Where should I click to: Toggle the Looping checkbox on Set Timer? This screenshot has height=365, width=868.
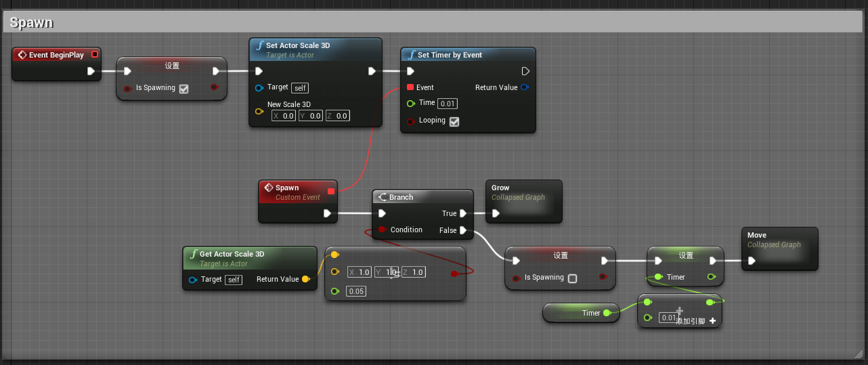454,121
